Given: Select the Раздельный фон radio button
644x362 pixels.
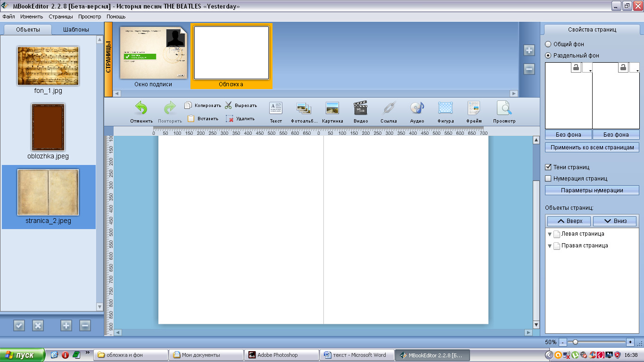Looking at the screenshot, I should click(548, 56).
